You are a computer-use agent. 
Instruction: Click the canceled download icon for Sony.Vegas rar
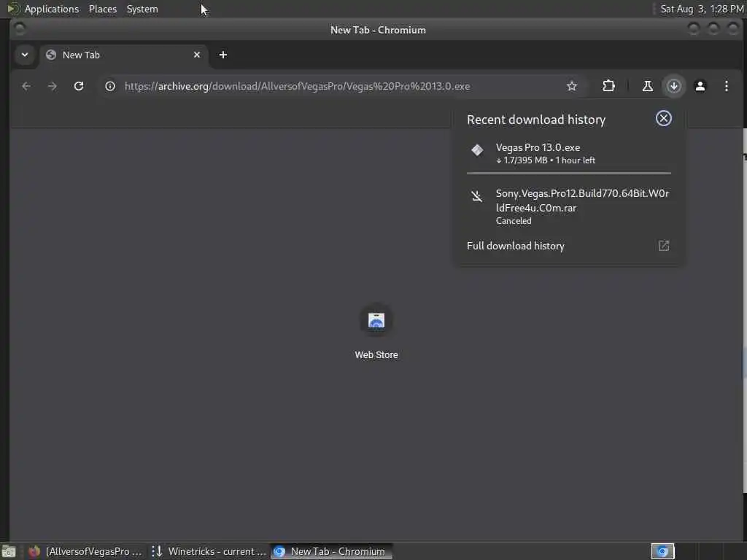point(476,195)
